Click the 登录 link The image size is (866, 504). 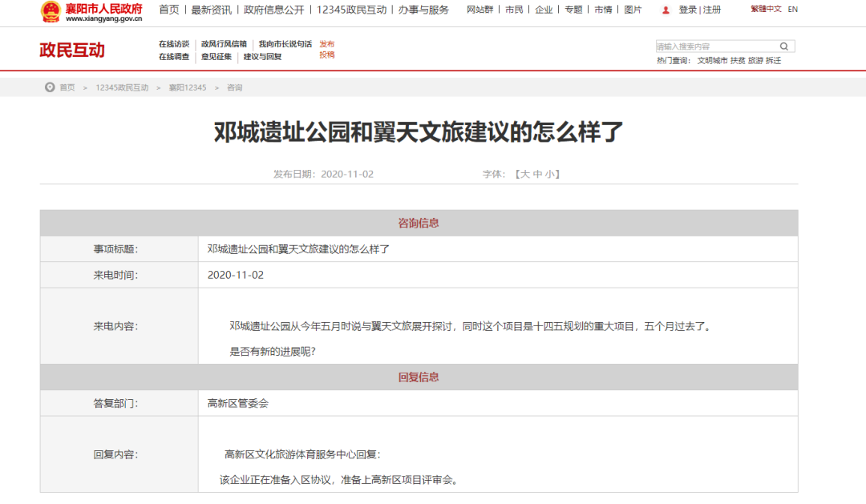coord(687,10)
